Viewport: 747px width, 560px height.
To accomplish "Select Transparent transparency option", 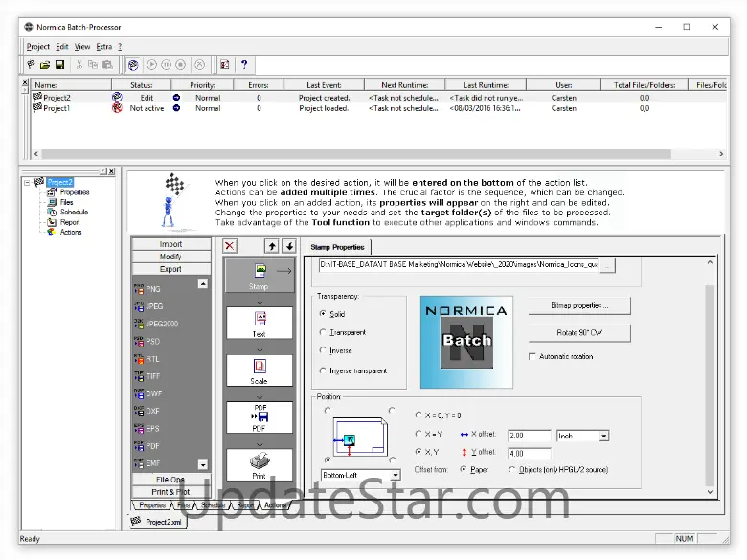I will [323, 332].
